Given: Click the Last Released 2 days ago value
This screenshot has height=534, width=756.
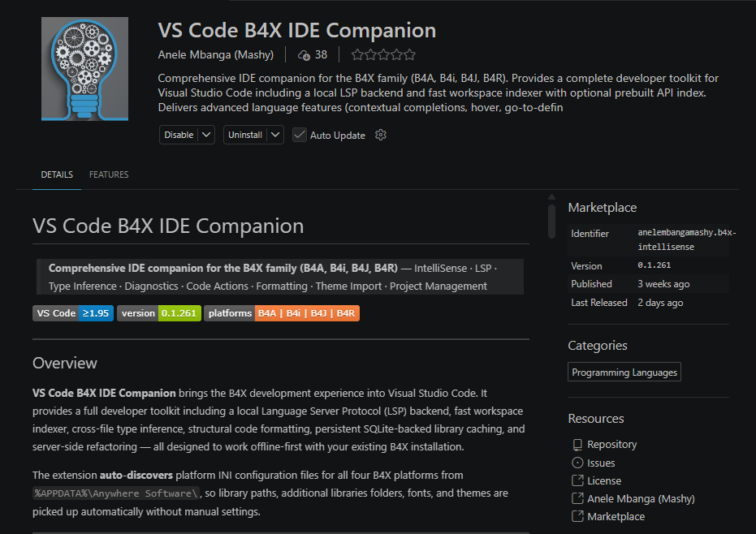Looking at the screenshot, I should (660, 303).
